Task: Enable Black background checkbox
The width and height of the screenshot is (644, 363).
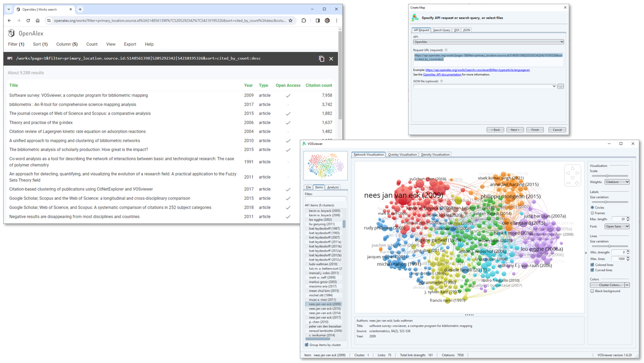Action: 592,291
